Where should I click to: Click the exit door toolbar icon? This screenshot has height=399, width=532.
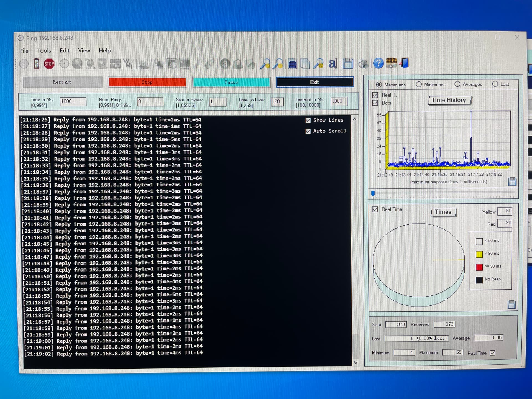(405, 63)
